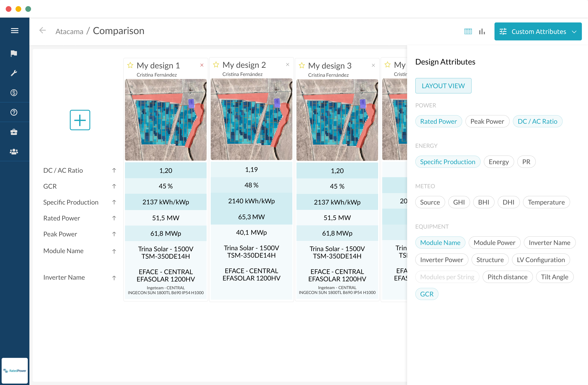The height and width of the screenshot is (385, 588).
Task: Switch to chart comparison view icon
Action: point(482,31)
